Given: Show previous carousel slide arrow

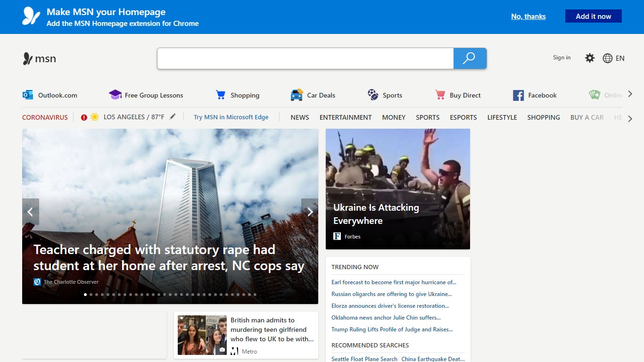Looking at the screenshot, I should pyautogui.click(x=31, y=212).
